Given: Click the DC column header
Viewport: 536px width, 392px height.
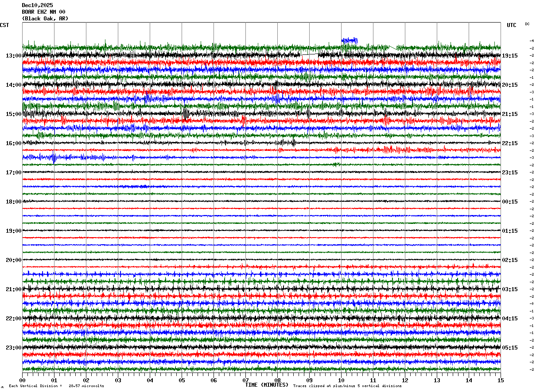Looking at the screenshot, I should click(527, 24).
